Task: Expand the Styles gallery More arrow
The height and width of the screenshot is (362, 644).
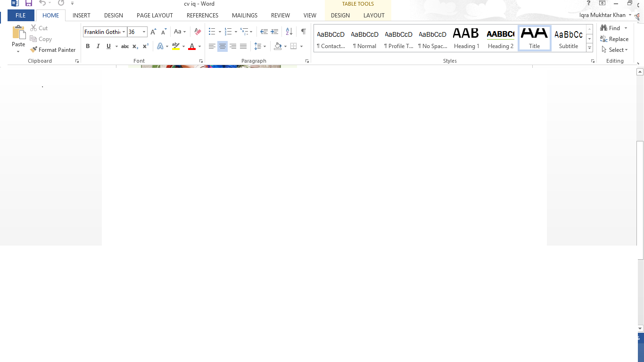Action: [589, 48]
